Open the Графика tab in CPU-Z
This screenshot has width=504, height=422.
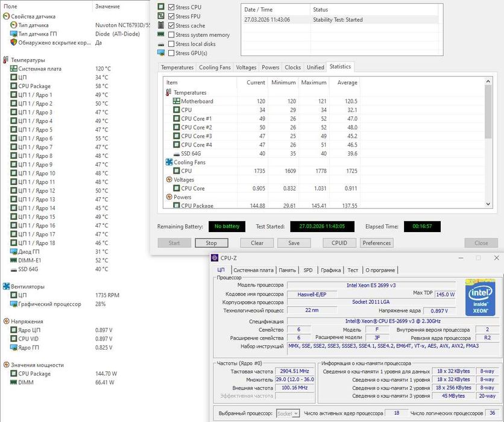point(330,270)
